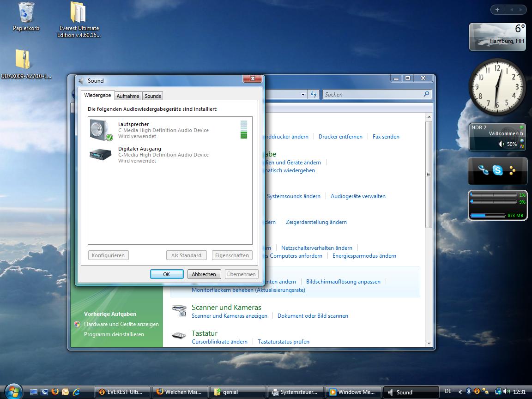Click the Everest info tray icon
Viewport: 532px width, 399px height.
tap(477, 392)
